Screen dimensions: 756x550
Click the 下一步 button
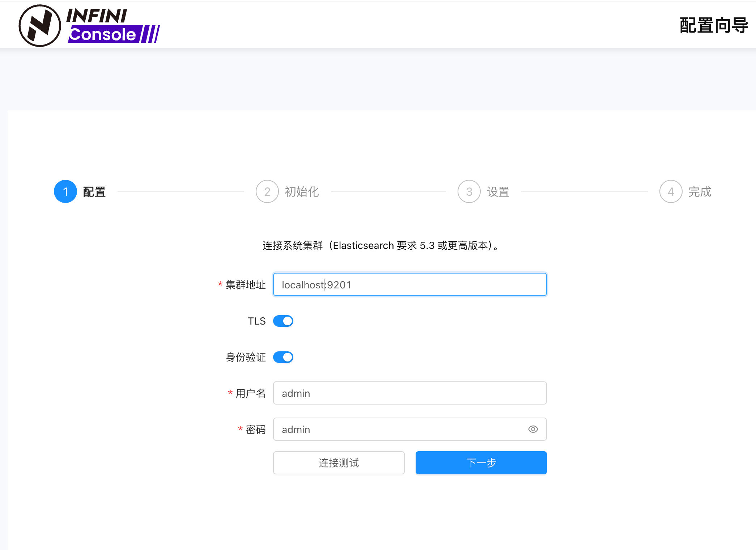coord(481,462)
